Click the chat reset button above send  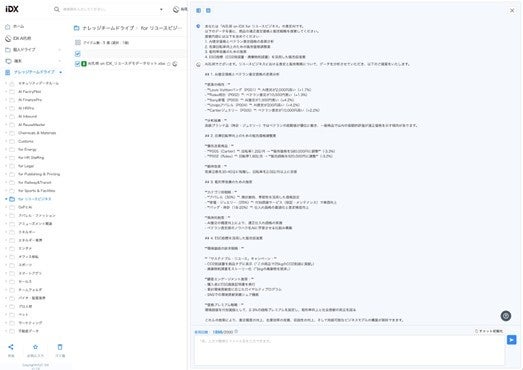(489, 331)
